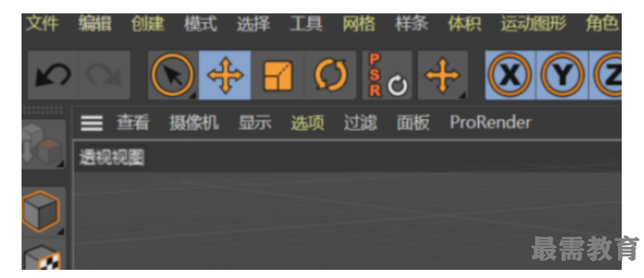
Task: Open the 运动图形 menu
Action: coord(533,24)
